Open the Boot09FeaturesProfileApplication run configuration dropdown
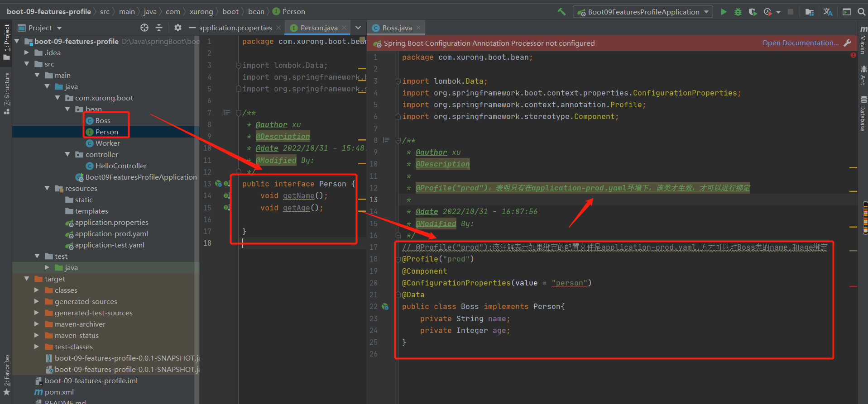Screen dimensions: 868x404 coord(643,12)
